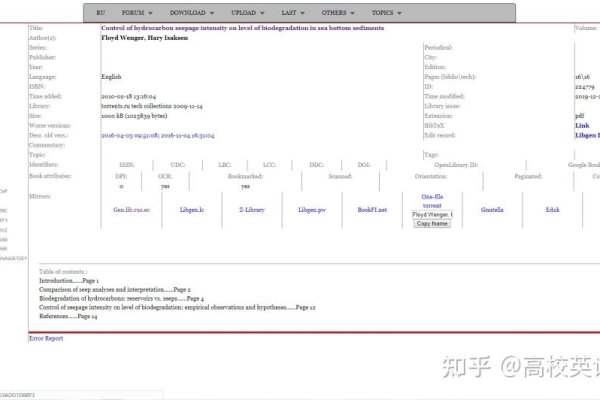Open the Gnutella mirror link

pos(491,210)
